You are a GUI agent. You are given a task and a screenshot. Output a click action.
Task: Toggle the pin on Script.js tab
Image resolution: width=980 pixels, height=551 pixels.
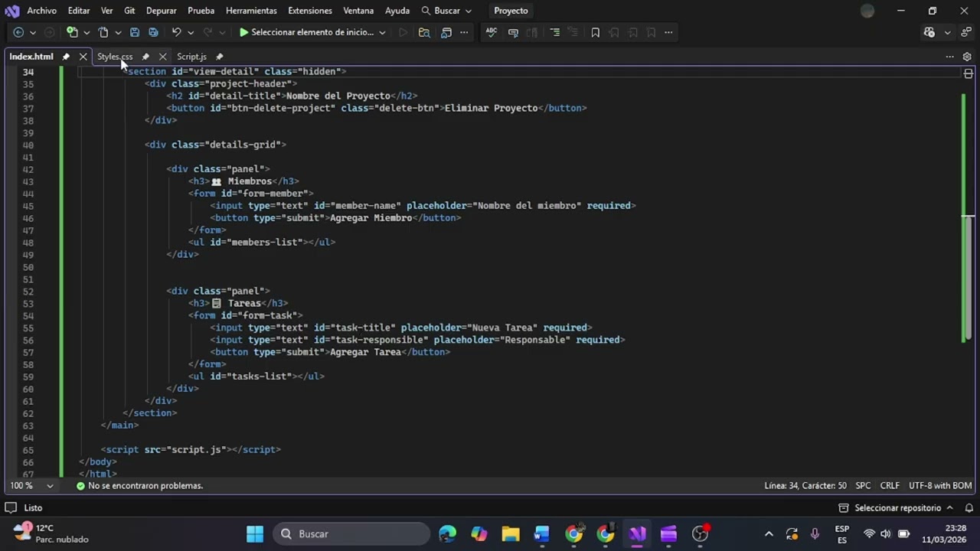click(219, 57)
